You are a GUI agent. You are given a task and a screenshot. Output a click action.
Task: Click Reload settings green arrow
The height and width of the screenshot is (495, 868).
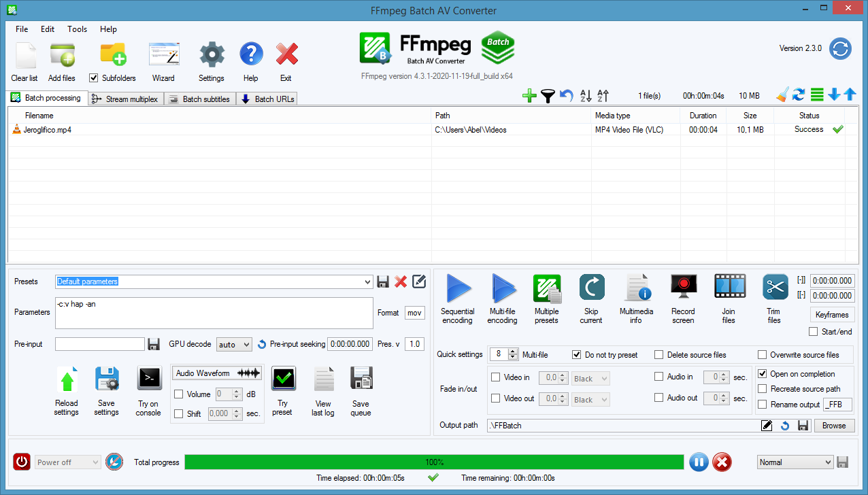pyautogui.click(x=67, y=379)
